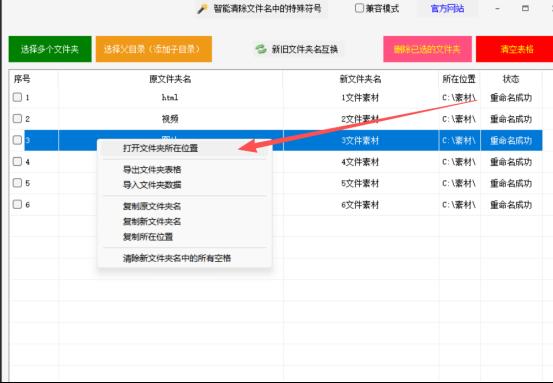Click the 原文件夹名 column header
553x383 pixels.
(170, 79)
